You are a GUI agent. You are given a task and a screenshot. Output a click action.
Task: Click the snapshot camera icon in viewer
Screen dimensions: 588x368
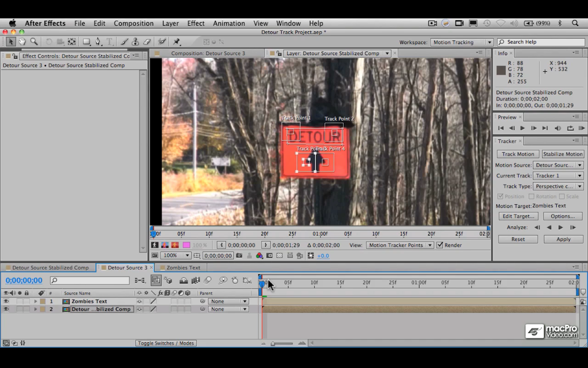pos(239,256)
